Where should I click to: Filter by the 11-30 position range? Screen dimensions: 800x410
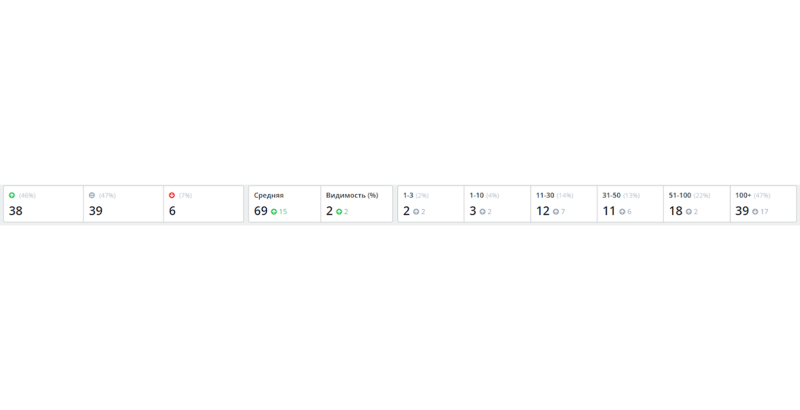click(x=545, y=195)
